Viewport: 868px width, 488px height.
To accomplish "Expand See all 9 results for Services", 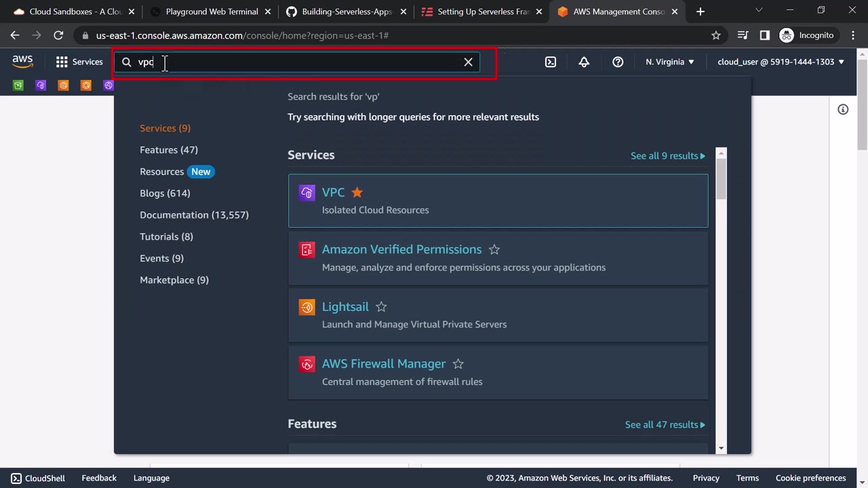I will tap(668, 156).
